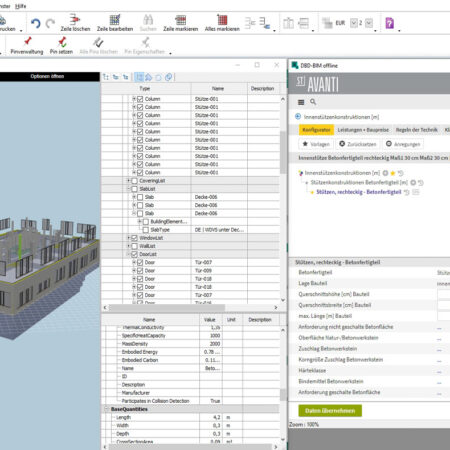Sort by the Type column header
450x450 pixels.
click(146, 89)
